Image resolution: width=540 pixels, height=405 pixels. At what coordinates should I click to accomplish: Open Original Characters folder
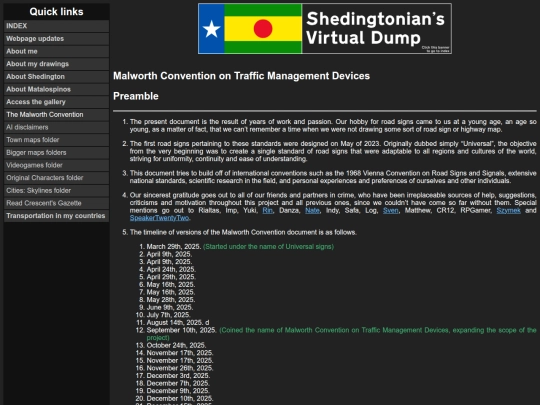56,178
